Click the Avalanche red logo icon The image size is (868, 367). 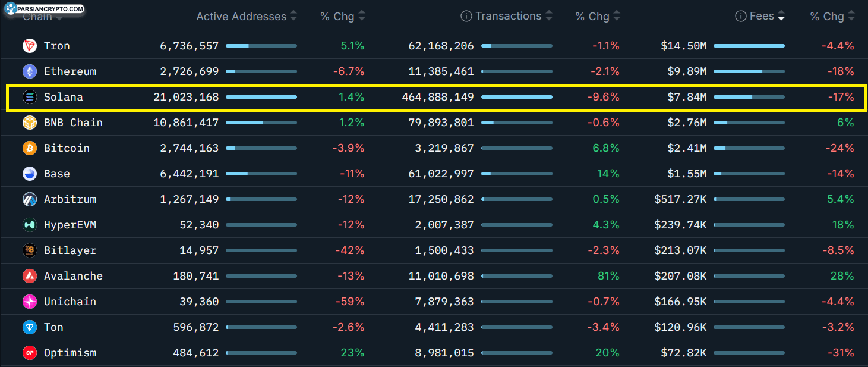pos(30,276)
